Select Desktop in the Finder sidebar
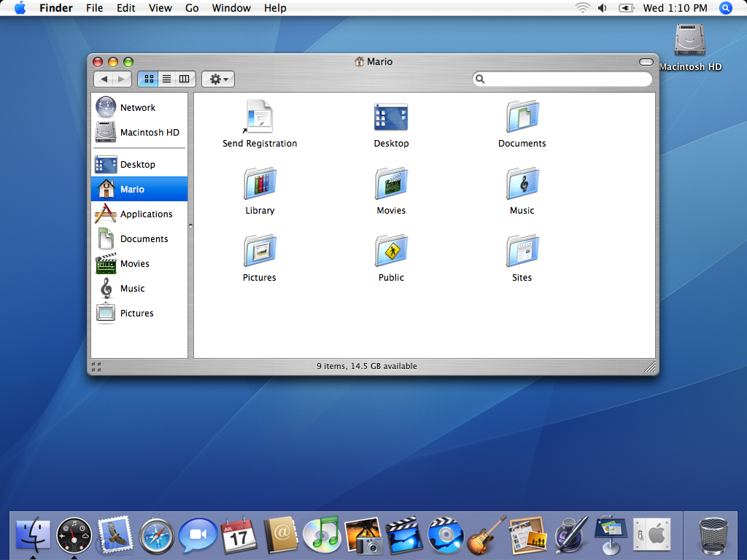747x560 pixels. [139, 164]
